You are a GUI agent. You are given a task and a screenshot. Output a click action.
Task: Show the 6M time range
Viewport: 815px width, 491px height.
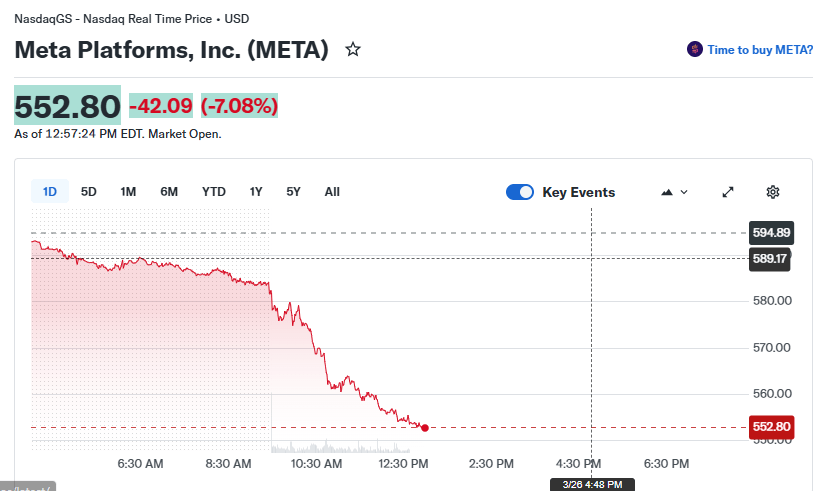pyautogui.click(x=169, y=192)
